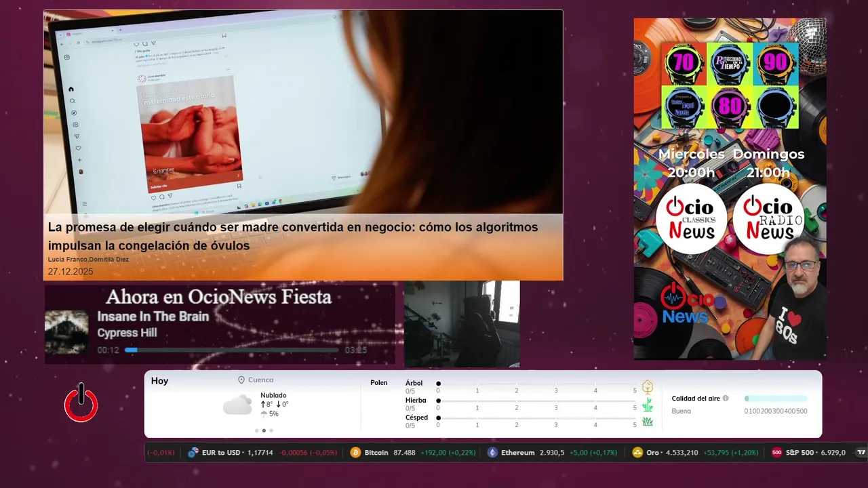Click the Bitcoin change +192,00 (+0,22%)

448,453
